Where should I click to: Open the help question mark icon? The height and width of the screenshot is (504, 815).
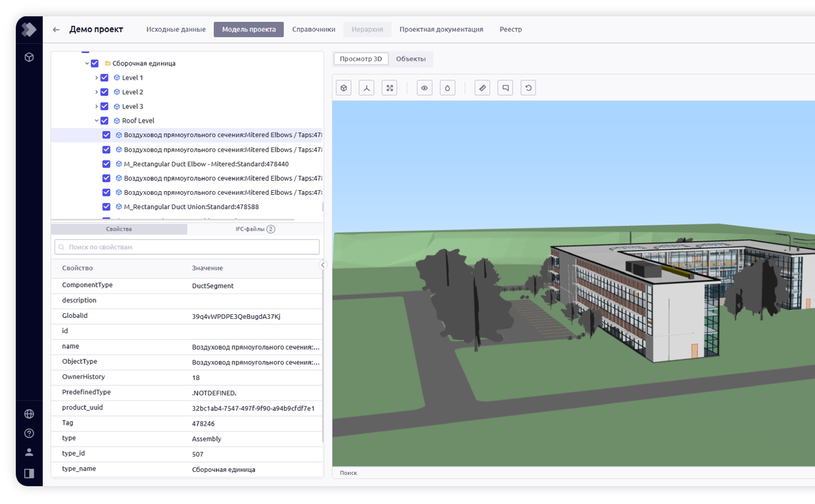point(29,433)
